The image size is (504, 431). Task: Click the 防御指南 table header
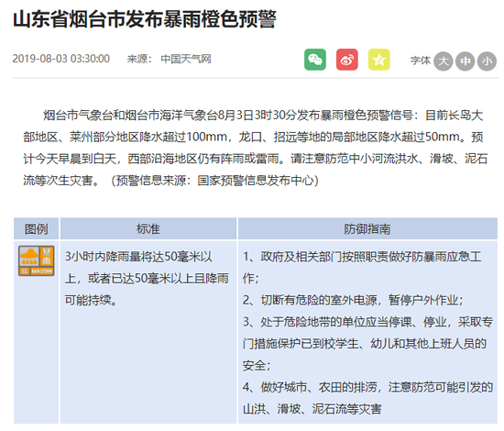point(367,229)
